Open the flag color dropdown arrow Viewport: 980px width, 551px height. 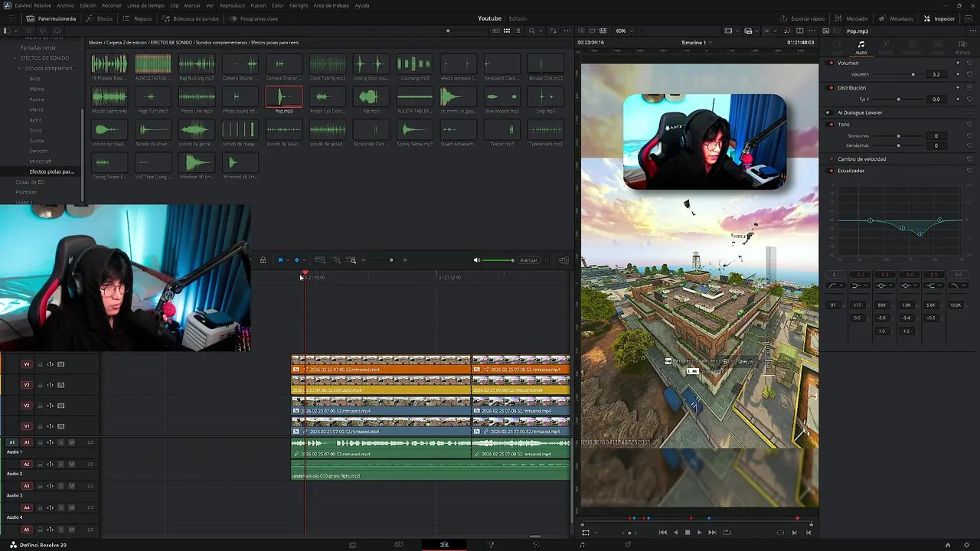(x=287, y=260)
